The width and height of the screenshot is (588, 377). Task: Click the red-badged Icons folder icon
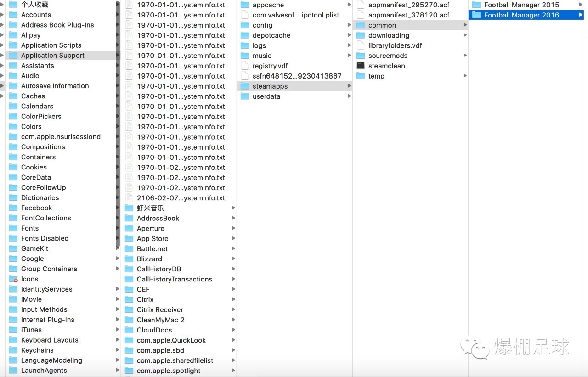click(x=13, y=279)
